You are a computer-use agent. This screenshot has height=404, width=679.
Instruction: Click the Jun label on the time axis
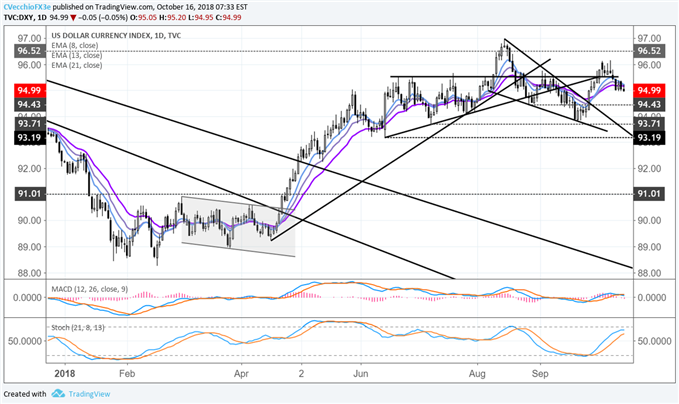pyautogui.click(x=361, y=373)
